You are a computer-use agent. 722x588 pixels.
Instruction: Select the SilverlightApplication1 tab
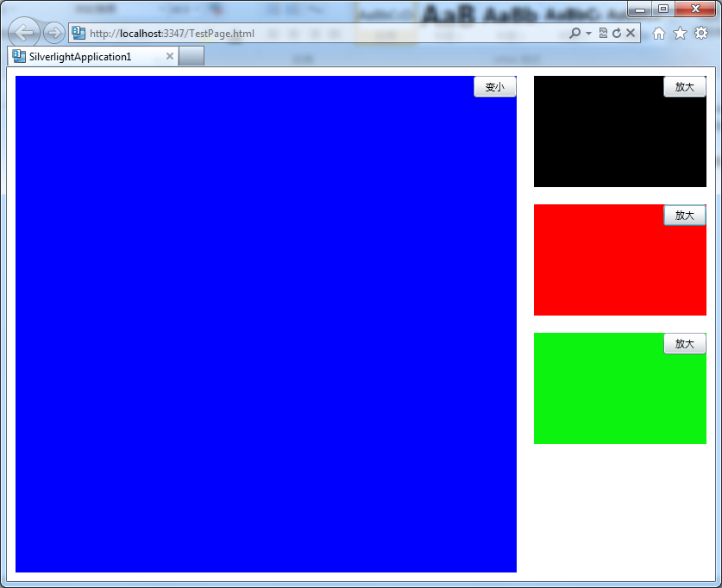(x=92, y=57)
